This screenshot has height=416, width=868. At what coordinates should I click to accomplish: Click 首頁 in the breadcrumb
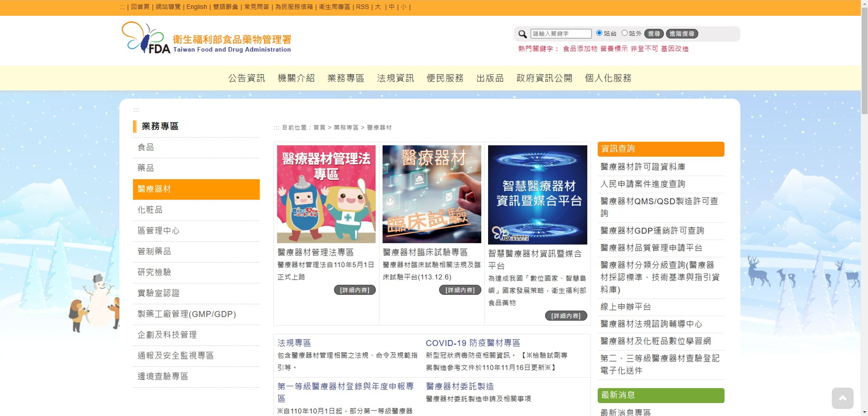coord(319,128)
